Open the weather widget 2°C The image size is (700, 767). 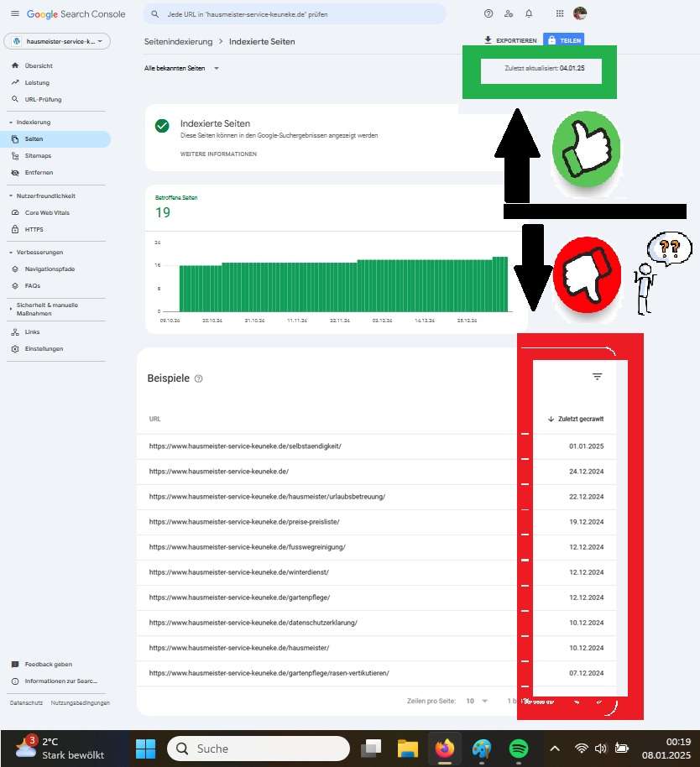pos(60,749)
